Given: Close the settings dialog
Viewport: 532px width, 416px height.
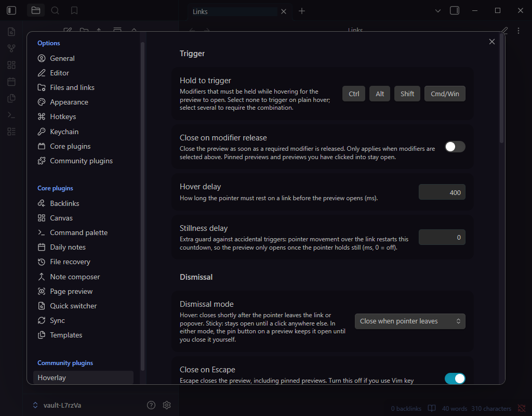Looking at the screenshot, I should click(x=492, y=42).
